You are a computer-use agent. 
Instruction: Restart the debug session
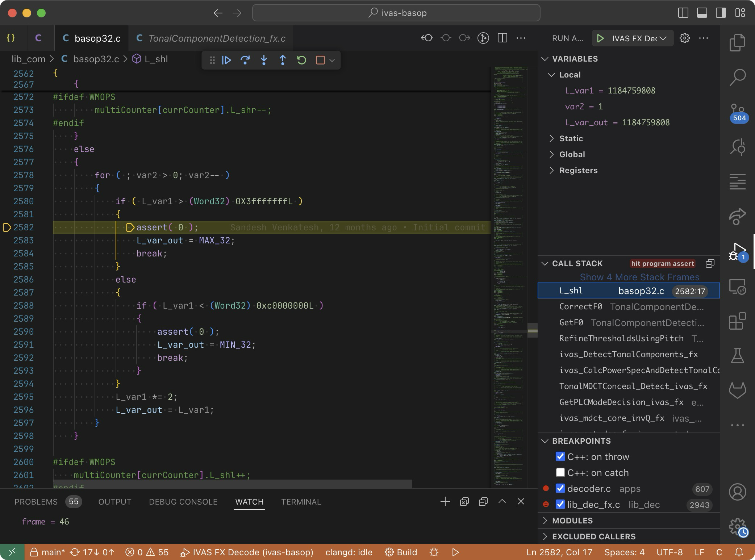301,60
